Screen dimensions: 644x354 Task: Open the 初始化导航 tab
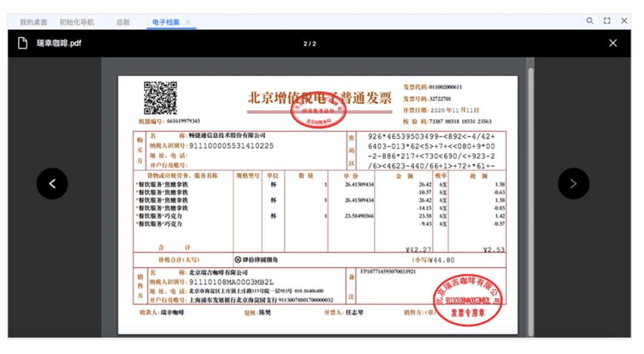coord(78,20)
